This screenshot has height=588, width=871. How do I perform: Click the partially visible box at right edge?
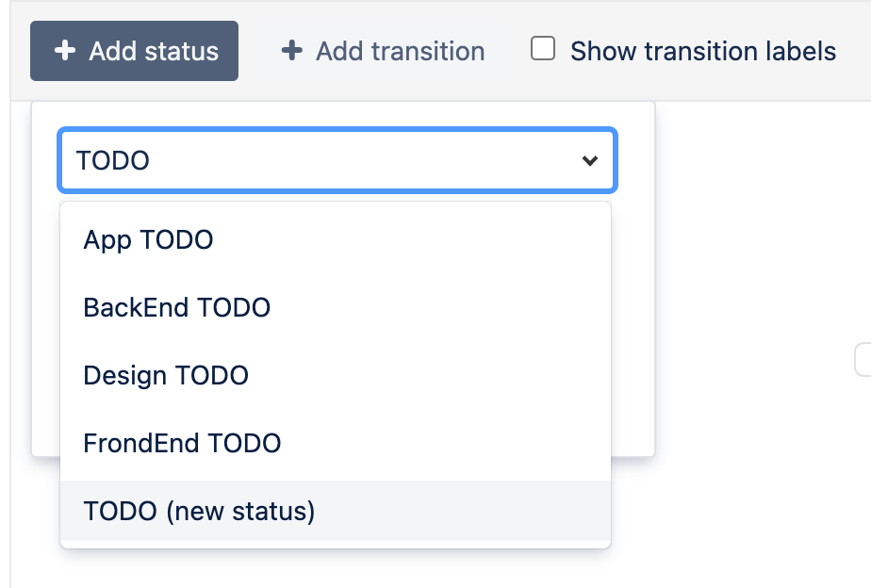tap(863, 360)
